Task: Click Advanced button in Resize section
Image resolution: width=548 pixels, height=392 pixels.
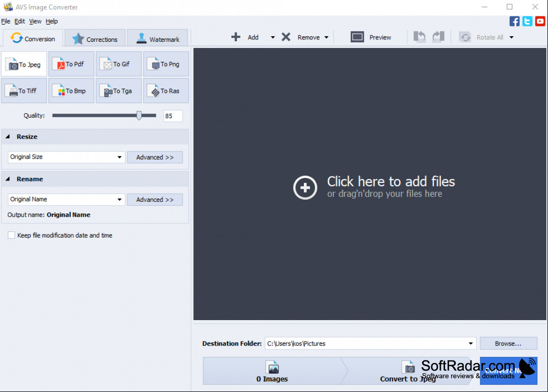Action: (x=155, y=157)
